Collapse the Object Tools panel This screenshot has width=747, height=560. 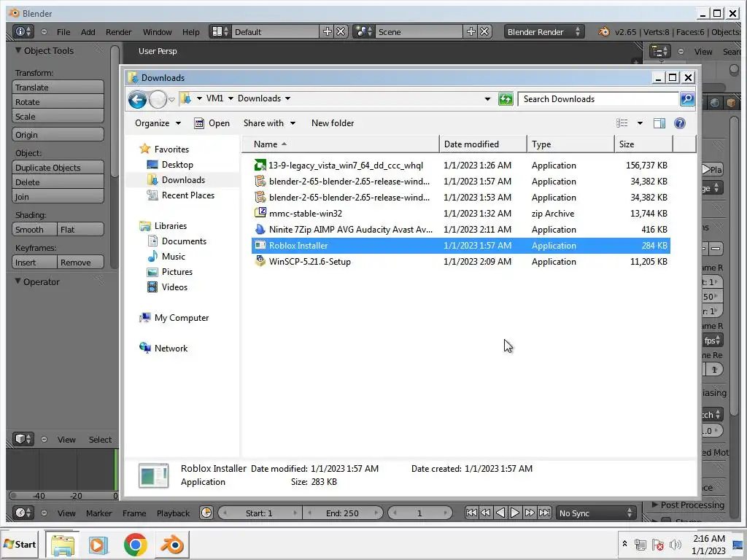click(x=18, y=50)
